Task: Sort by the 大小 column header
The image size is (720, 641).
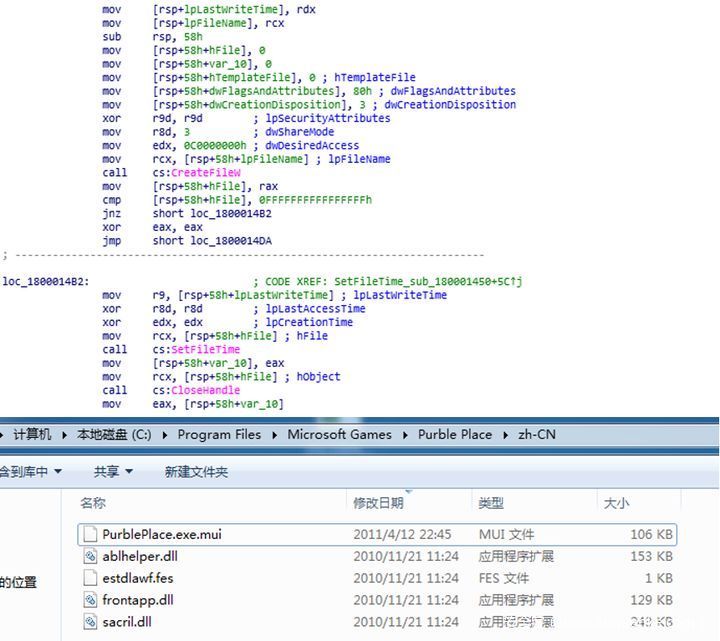Action: pyautogui.click(x=616, y=503)
